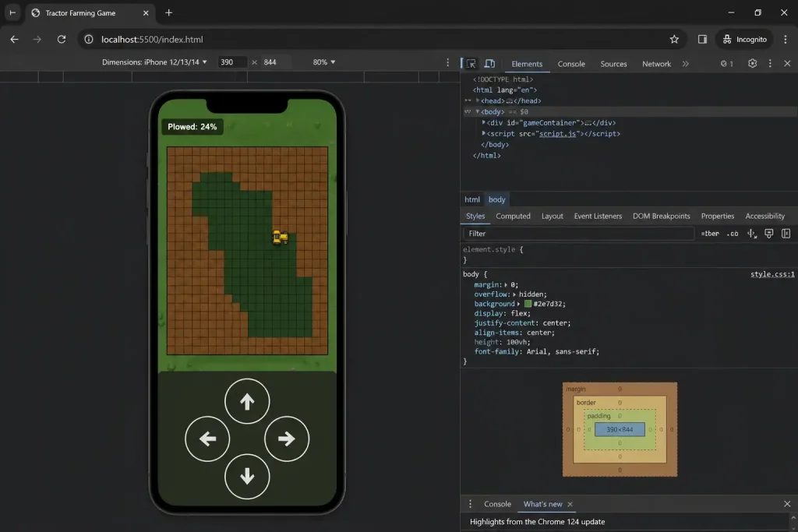Image resolution: width=798 pixels, height=532 pixels.
Task: Open the tab search dropdown button
Action: coord(12,12)
